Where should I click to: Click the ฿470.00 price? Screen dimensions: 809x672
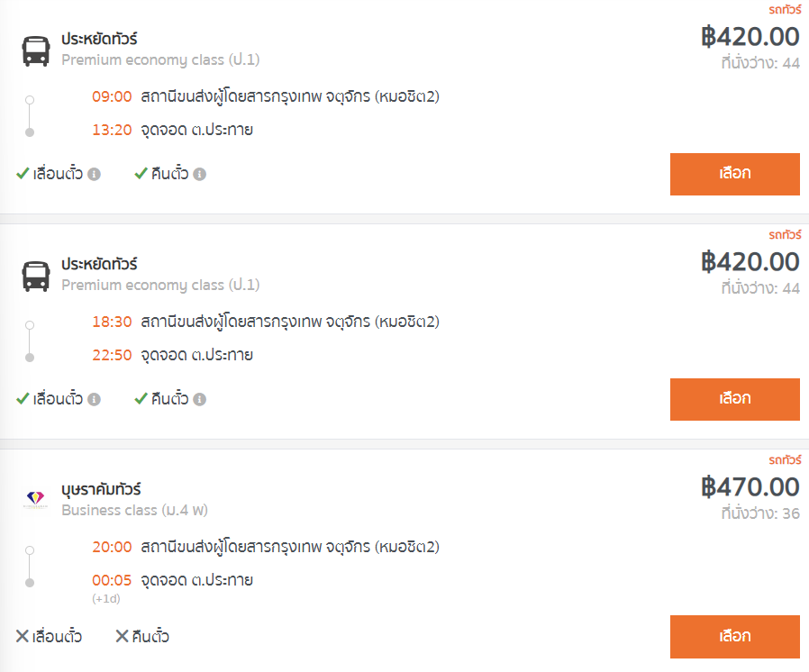[750, 487]
